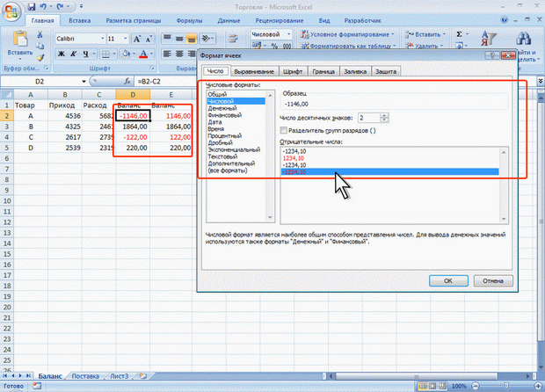Click the decimal places input field
The width and height of the screenshot is (545, 392).
click(x=369, y=118)
